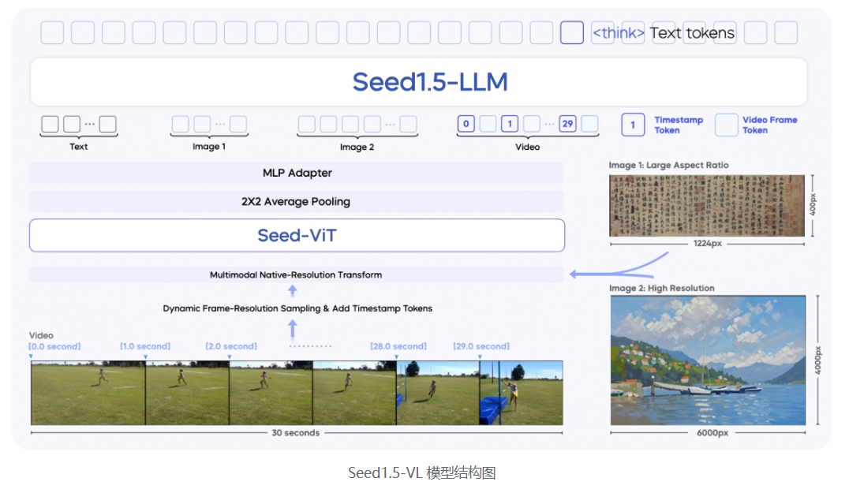Image resolution: width=849 pixels, height=504 pixels.
Task: Click the Seed-ViT block
Action: pyautogui.click(x=297, y=236)
